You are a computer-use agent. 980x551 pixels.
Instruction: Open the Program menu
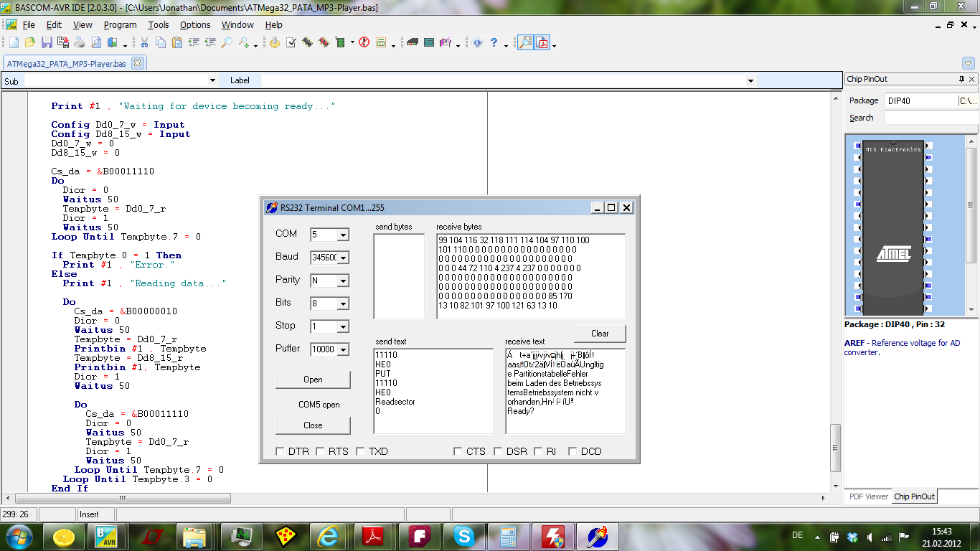coord(120,24)
